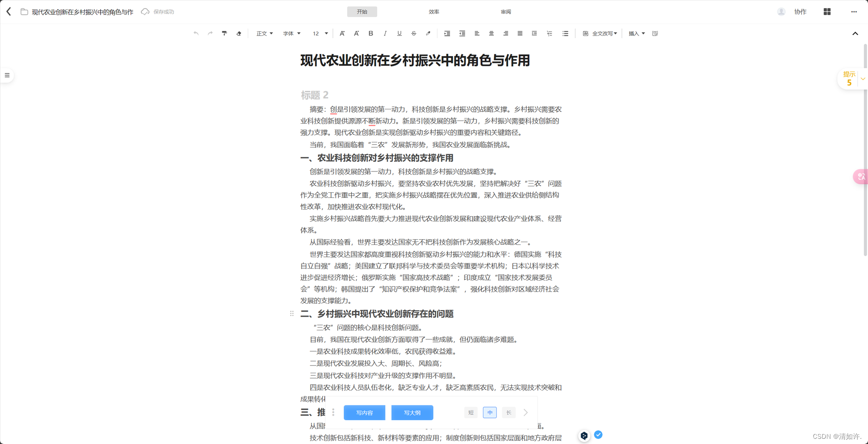
Task: Select the highlighter pen tool
Action: [x=428, y=33]
